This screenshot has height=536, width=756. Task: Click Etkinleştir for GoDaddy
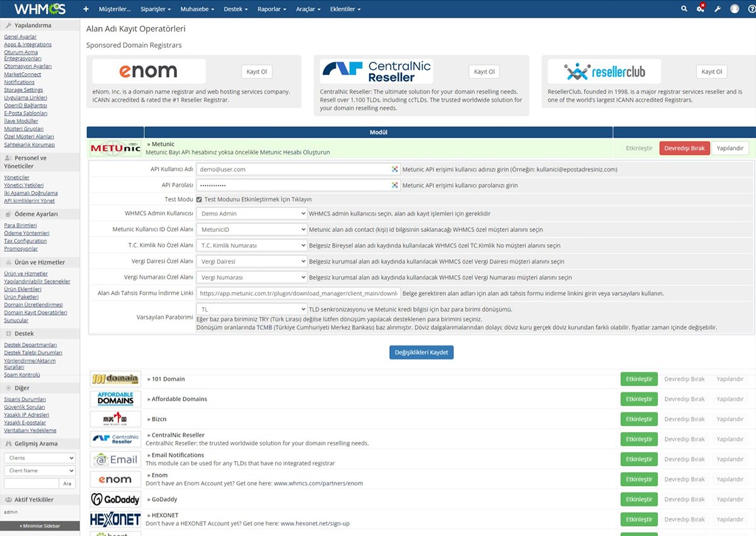(639, 499)
